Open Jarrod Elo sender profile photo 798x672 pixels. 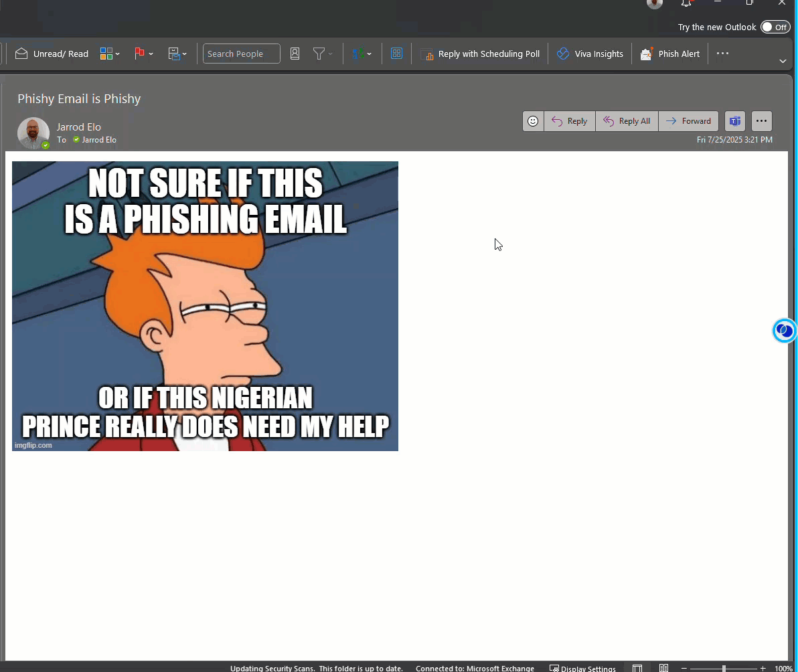tap(33, 133)
